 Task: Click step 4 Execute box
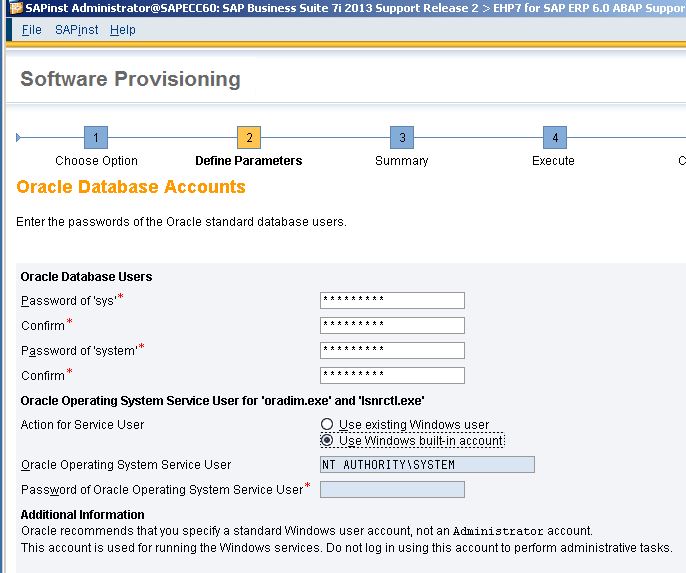[x=555, y=137]
